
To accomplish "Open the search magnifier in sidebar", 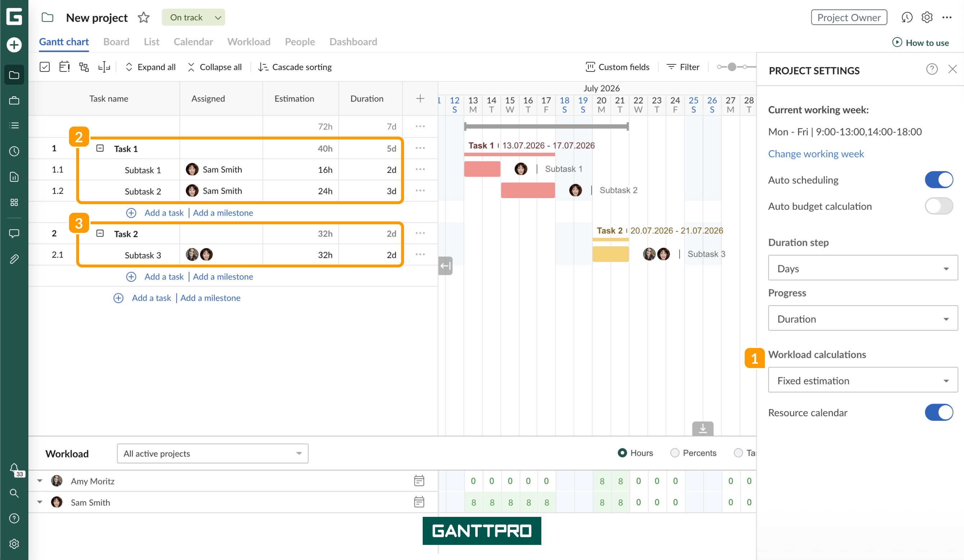I will pyautogui.click(x=14, y=493).
